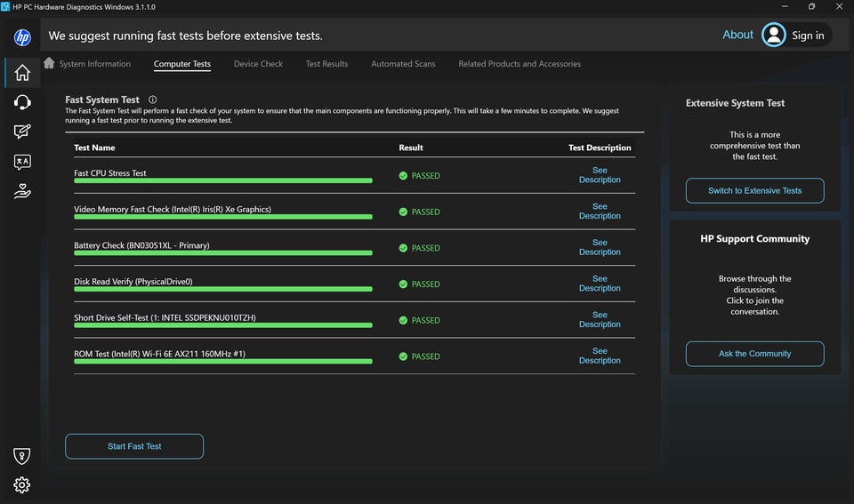This screenshot has width=854, height=504.
Task: Click the house icon beside System Information
Action: (x=49, y=62)
